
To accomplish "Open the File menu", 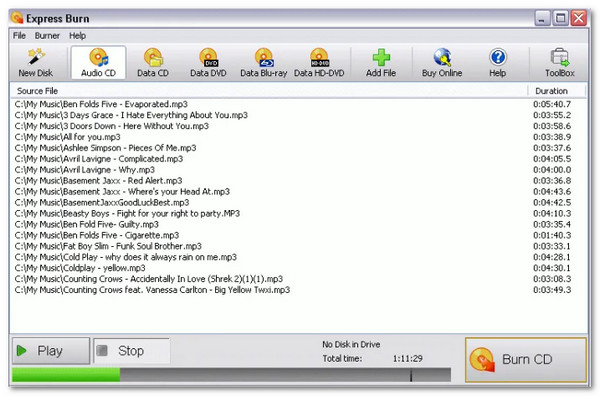I will point(19,36).
